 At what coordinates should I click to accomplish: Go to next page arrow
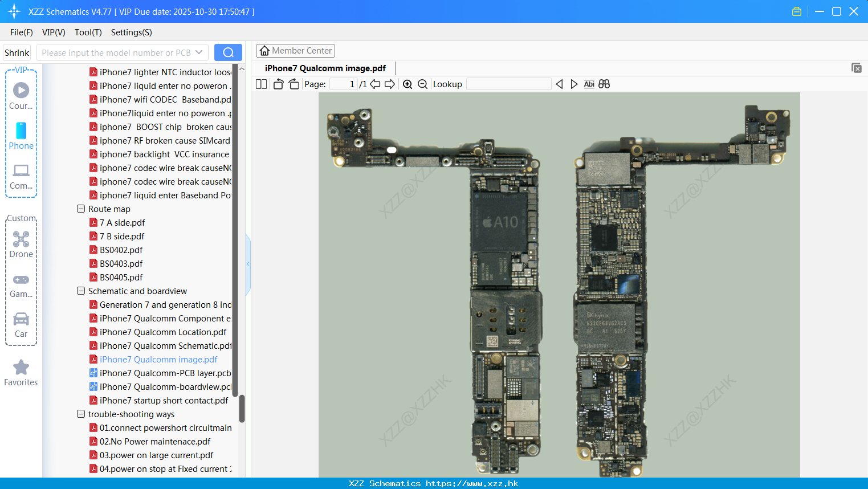390,84
